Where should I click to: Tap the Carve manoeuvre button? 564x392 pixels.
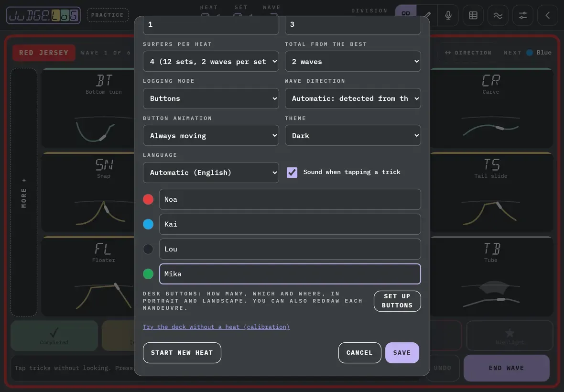(x=491, y=108)
